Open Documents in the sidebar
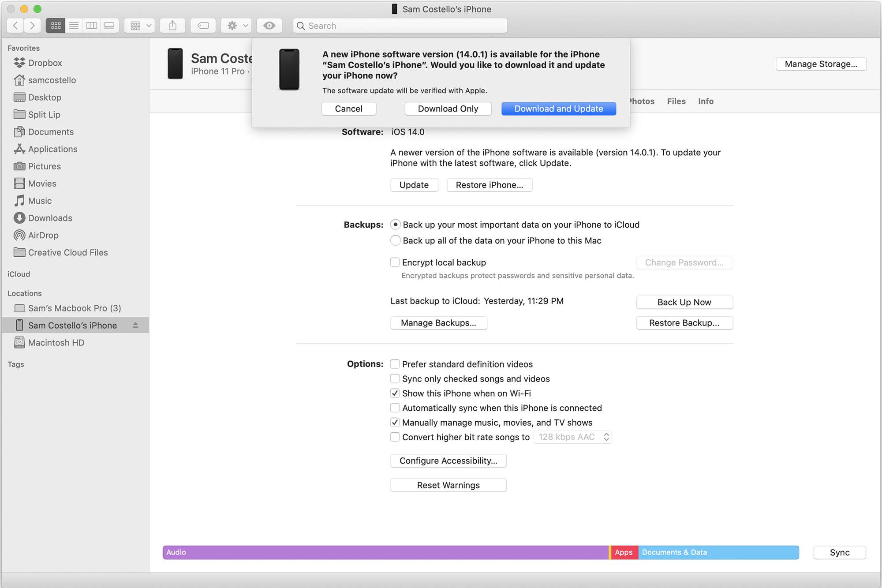Screen dimensions: 882x588 (75, 132)
